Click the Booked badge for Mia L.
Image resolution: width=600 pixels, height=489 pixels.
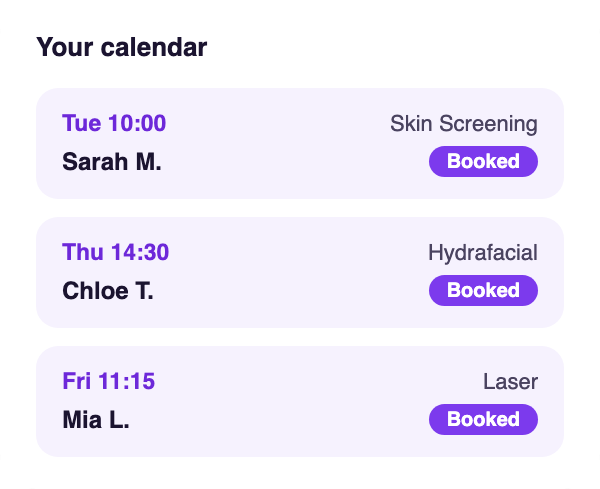[483, 419]
